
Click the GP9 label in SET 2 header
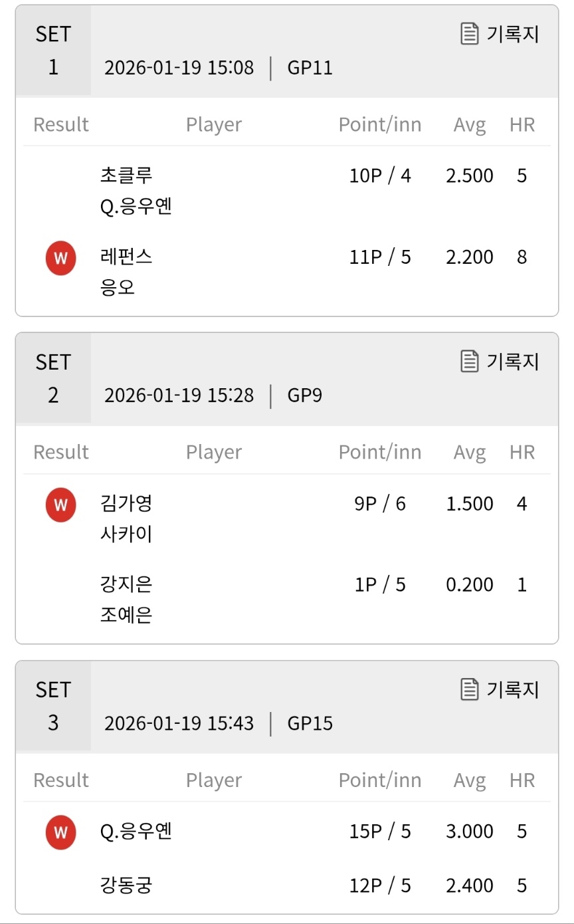coord(305,396)
